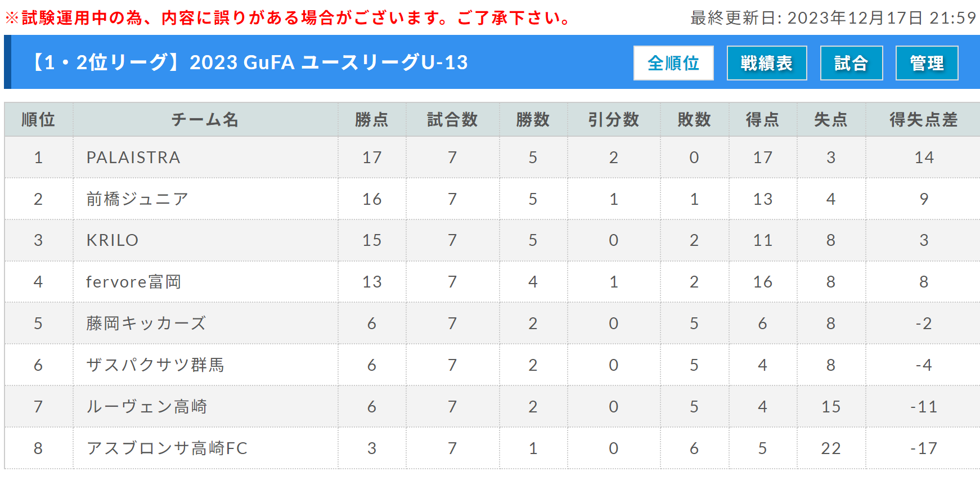Click the 管理 button
Image resolution: width=980 pixels, height=485 pixels.
point(927,63)
